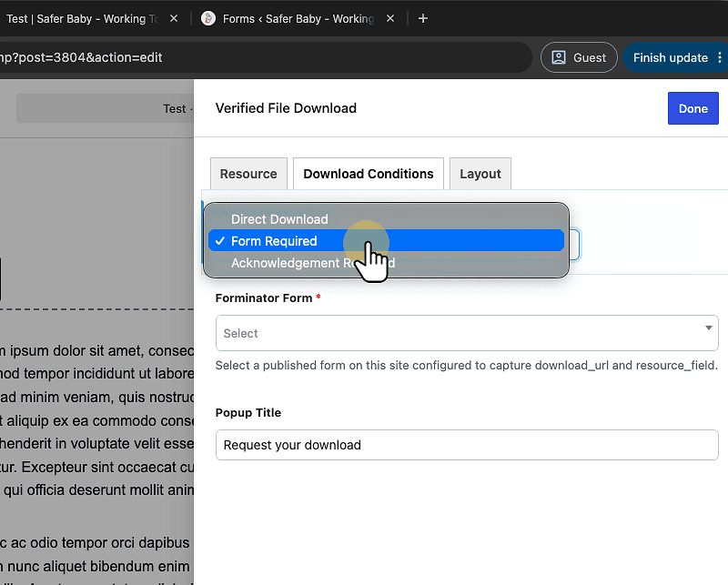Screen dimensions: 728x585
Task: Open the Forminator Form select dropdown
Action: (467, 333)
